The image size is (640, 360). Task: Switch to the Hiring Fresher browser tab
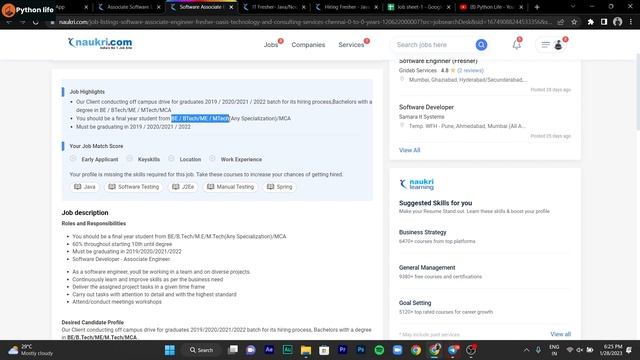[x=347, y=7]
